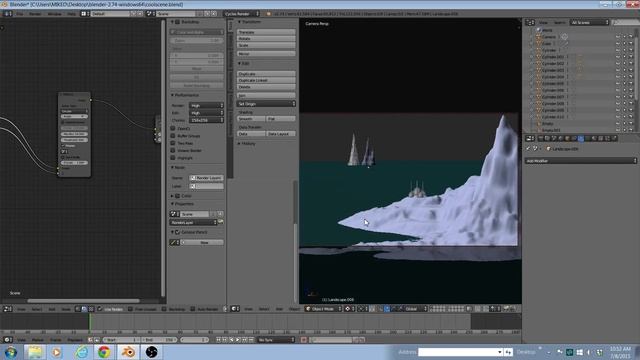Viewport: 640px width, 360px height.
Task: Open the Modifiers properties tab icon
Action: (x=580, y=139)
